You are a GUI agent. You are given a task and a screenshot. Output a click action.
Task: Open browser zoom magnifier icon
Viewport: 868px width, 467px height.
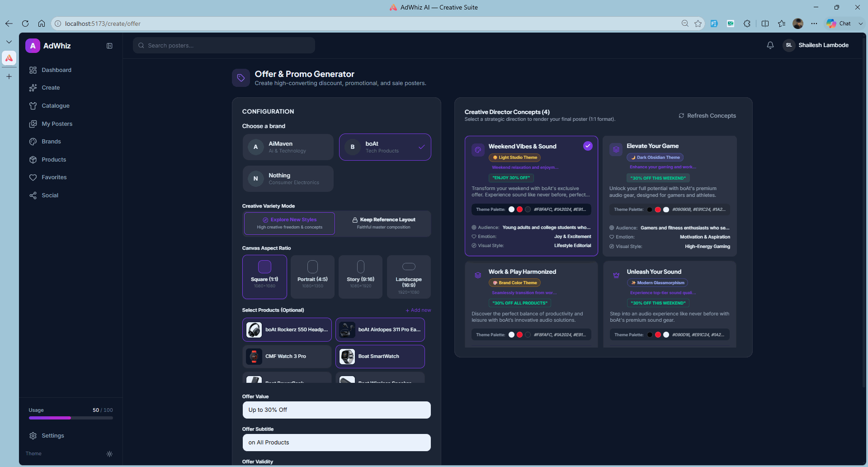tap(685, 24)
